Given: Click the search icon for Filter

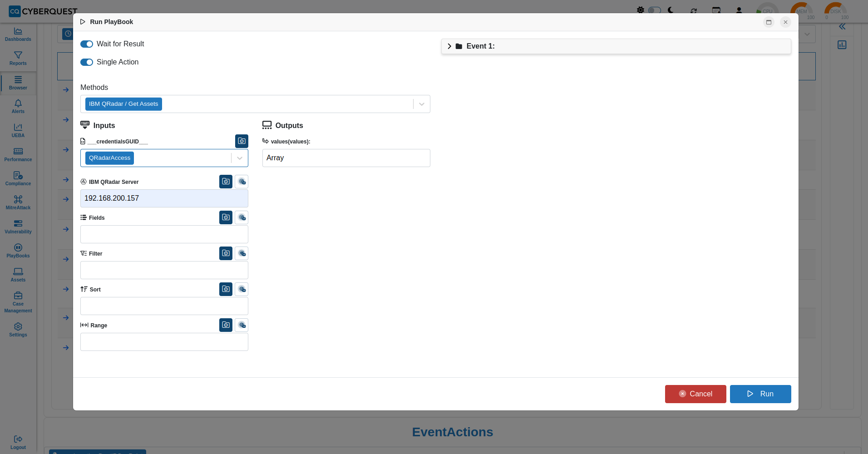Looking at the screenshot, I should [x=242, y=253].
